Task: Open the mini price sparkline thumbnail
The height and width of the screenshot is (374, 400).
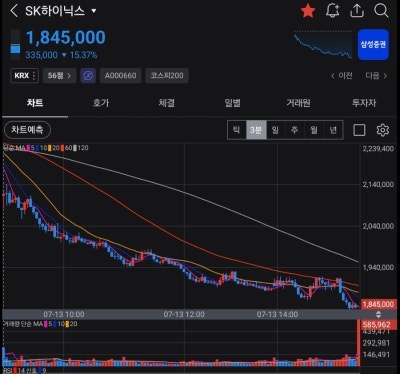Action: [x=323, y=45]
